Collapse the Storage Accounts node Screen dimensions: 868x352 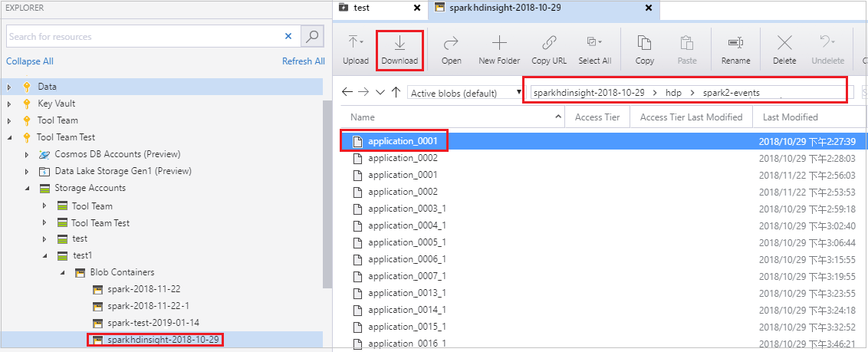[x=27, y=188]
